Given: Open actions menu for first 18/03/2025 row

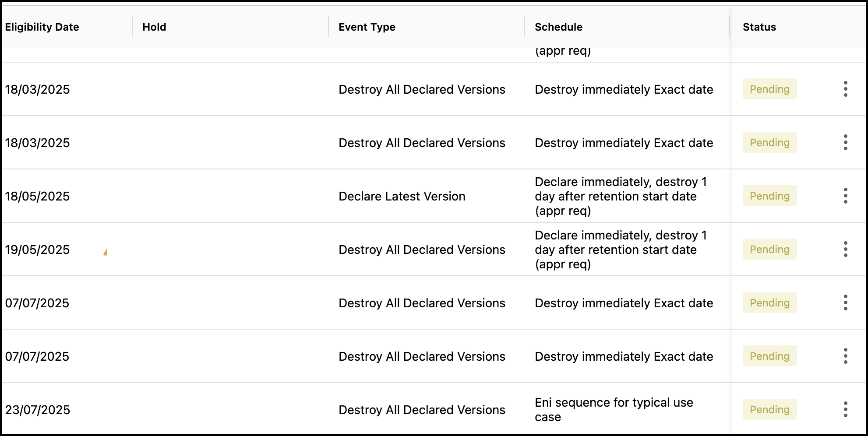Looking at the screenshot, I should [x=845, y=89].
